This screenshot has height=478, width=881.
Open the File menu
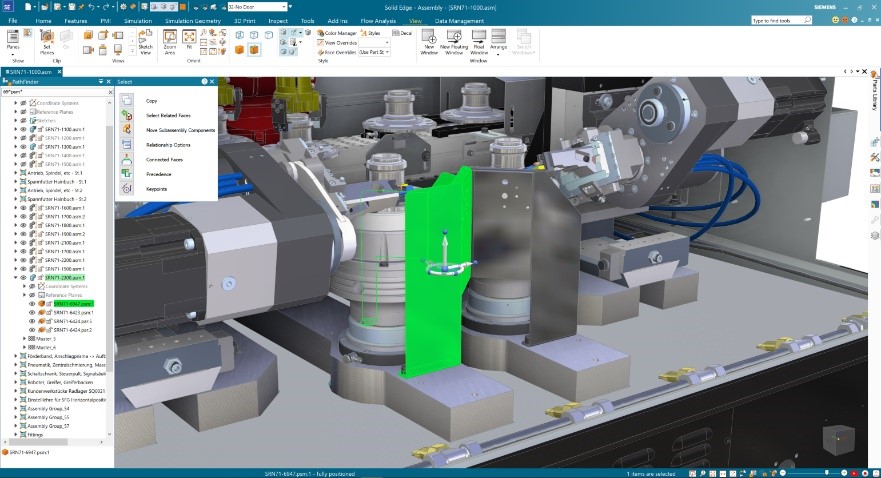click(12, 21)
